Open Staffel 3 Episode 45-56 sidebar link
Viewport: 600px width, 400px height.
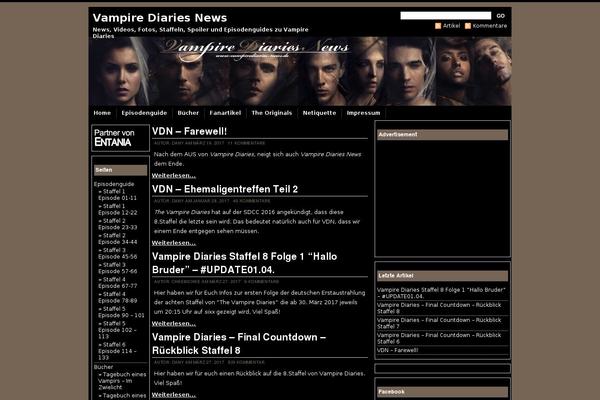(117, 253)
